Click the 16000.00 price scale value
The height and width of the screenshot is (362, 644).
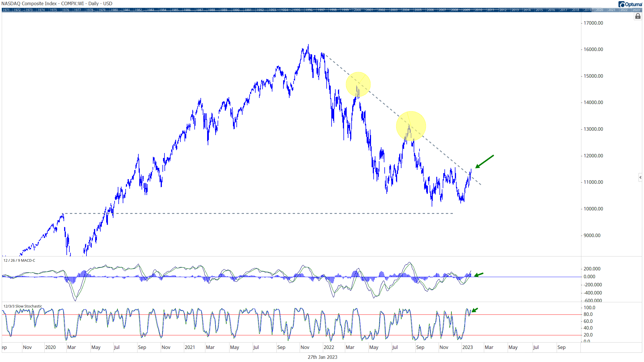(593, 49)
